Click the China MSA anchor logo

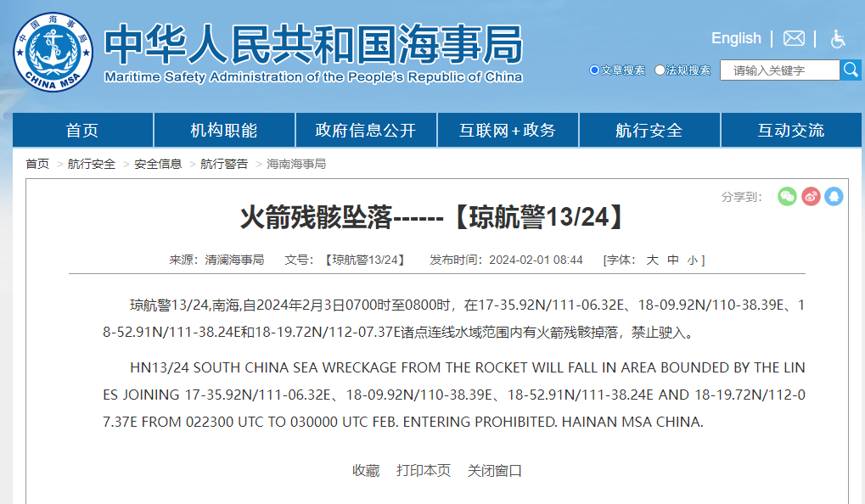click(53, 52)
